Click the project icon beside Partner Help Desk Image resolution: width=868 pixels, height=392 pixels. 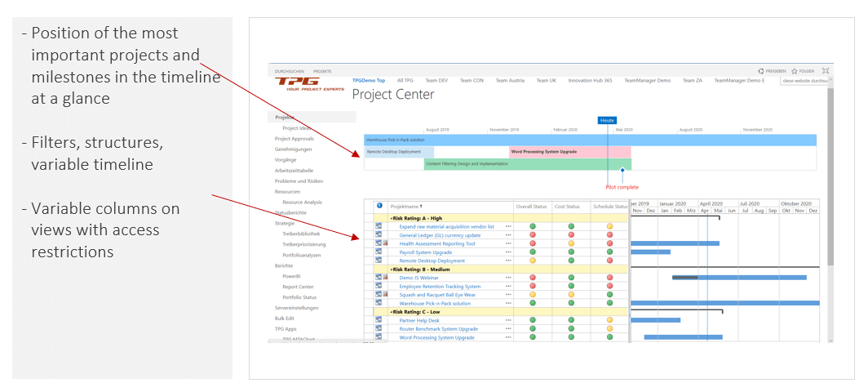[379, 320]
